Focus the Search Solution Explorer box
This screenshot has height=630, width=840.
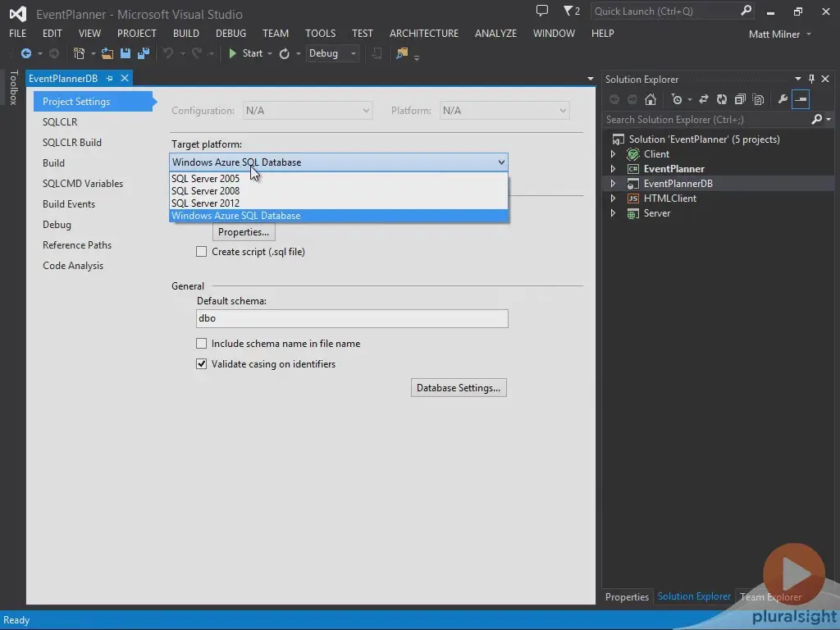pyautogui.click(x=707, y=119)
